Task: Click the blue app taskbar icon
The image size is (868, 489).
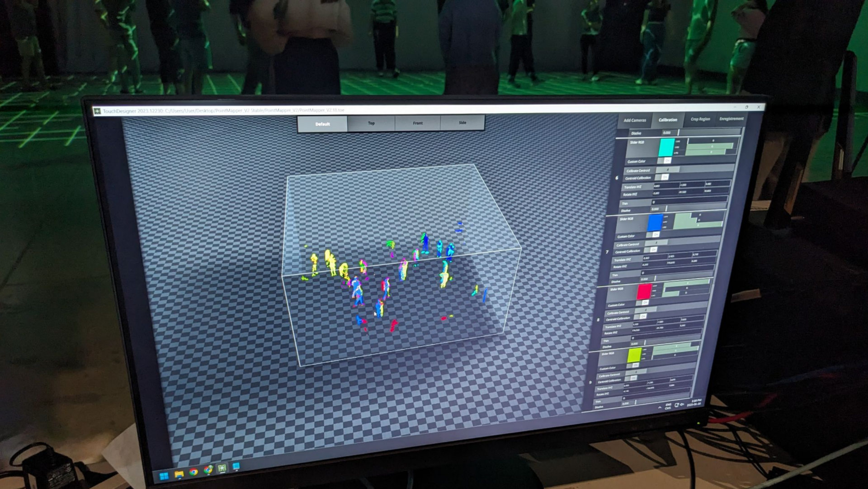Action: (236, 466)
